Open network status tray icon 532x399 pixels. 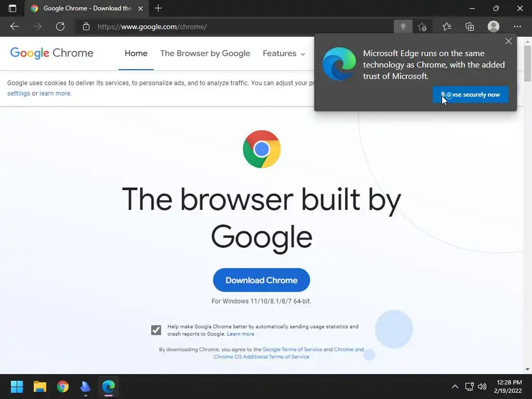point(470,387)
